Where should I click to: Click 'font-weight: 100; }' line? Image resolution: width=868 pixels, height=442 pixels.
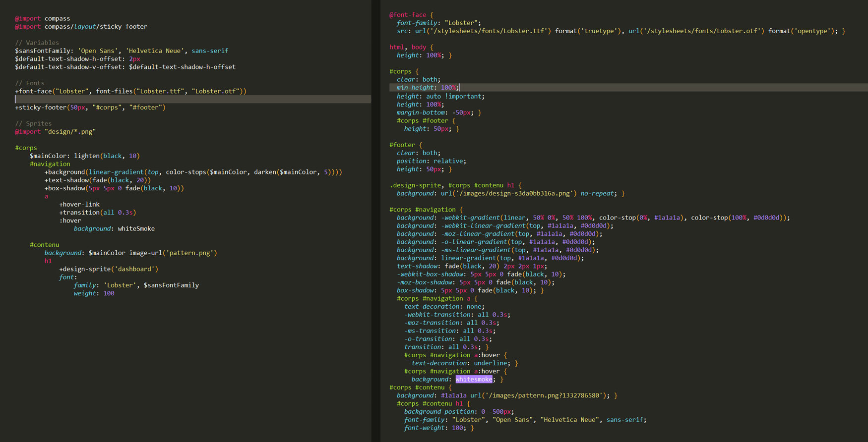pyautogui.click(x=439, y=428)
